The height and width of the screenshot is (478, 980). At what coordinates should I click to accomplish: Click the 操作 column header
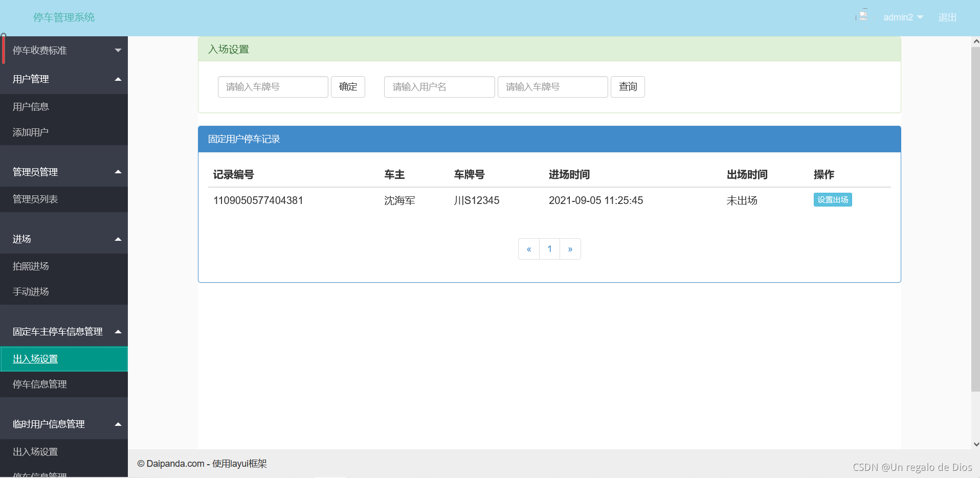pyautogui.click(x=823, y=175)
